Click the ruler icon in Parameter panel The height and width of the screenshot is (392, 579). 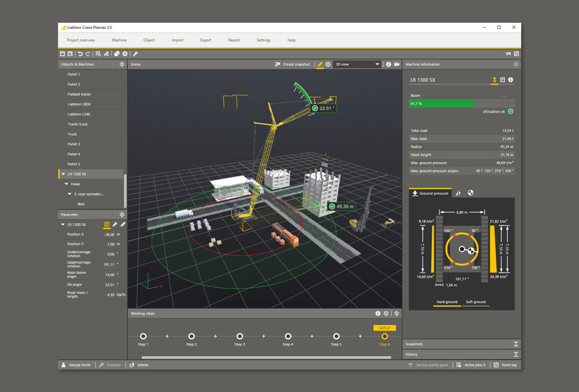pos(123,224)
